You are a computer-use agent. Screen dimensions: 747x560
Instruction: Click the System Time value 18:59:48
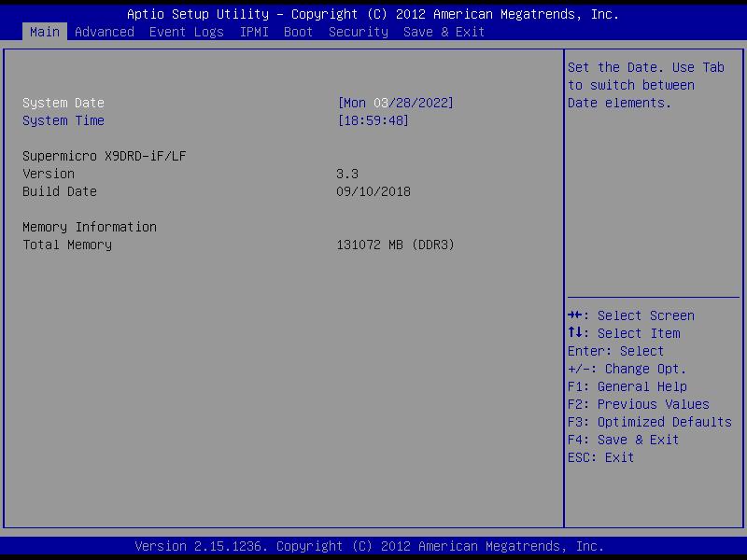point(373,120)
